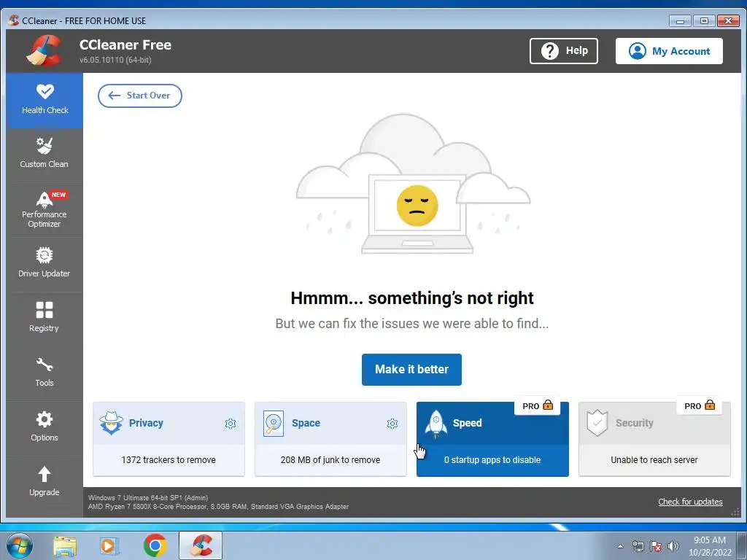The image size is (747, 560).
Task: Click the window resize grip corner
Action: click(x=735, y=512)
